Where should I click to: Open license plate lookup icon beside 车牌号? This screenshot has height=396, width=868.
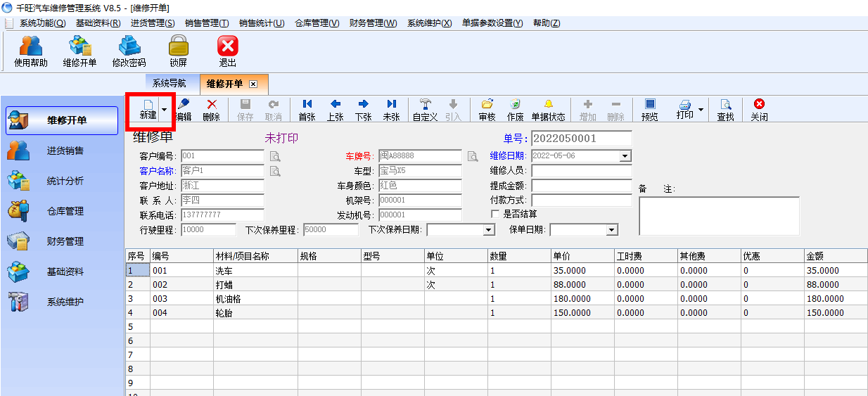click(x=473, y=156)
